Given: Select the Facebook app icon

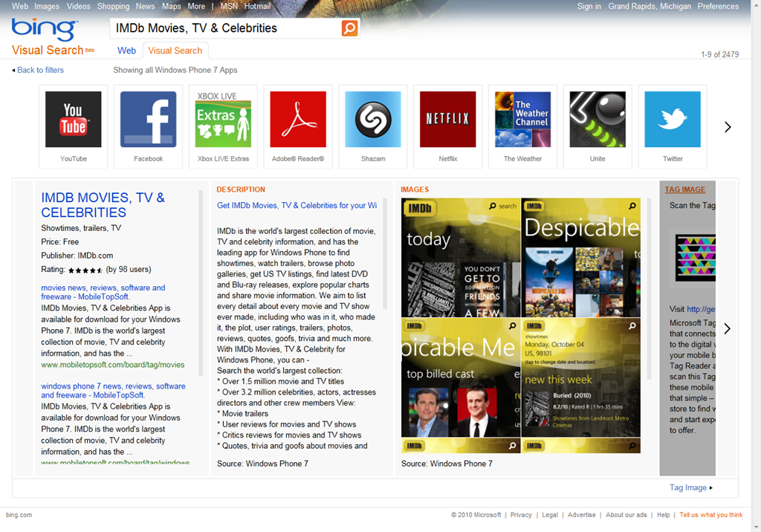Looking at the screenshot, I should tap(149, 120).
